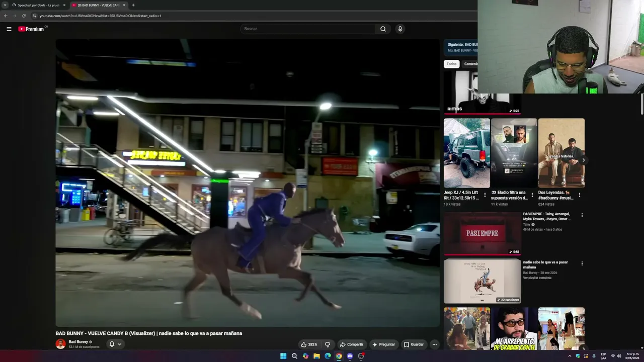Screen dimensions: 644x362
Task: Click the search magnifier button
Action: pyautogui.click(x=383, y=29)
